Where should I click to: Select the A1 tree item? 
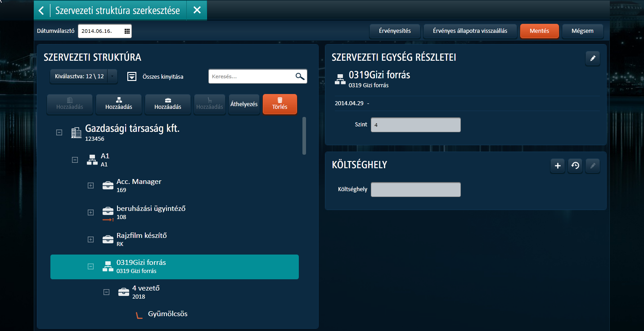(x=174, y=160)
